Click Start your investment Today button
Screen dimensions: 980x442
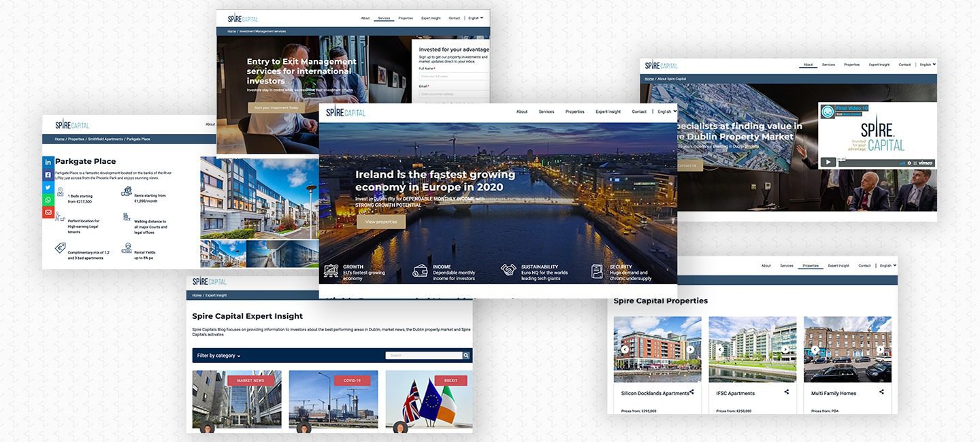(276, 107)
